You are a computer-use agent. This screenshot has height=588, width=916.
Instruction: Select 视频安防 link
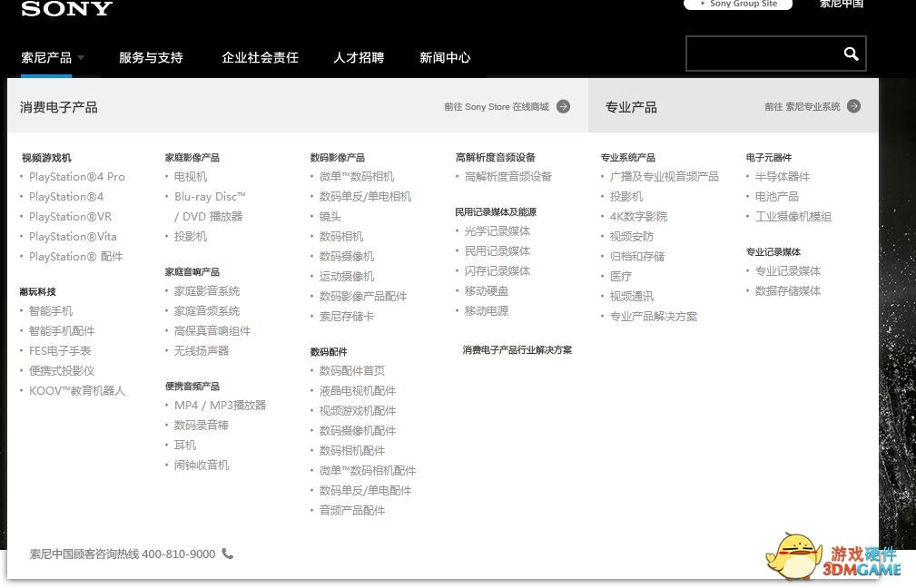(632, 237)
